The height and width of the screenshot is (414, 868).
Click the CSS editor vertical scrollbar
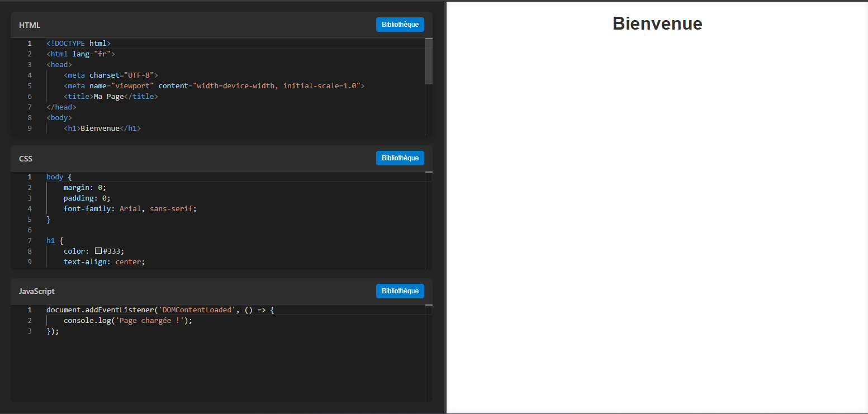point(429,220)
